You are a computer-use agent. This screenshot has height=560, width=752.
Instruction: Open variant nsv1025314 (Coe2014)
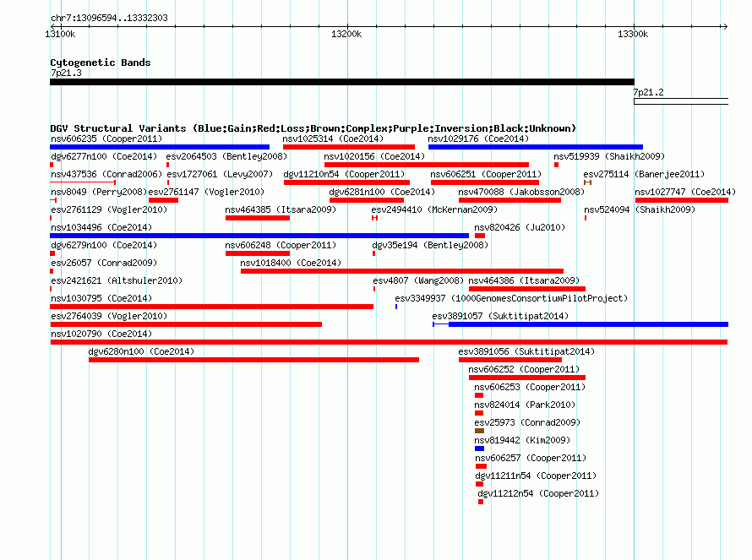click(333, 139)
